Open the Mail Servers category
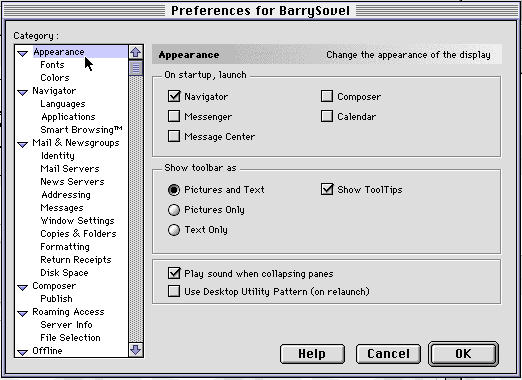 click(x=70, y=169)
